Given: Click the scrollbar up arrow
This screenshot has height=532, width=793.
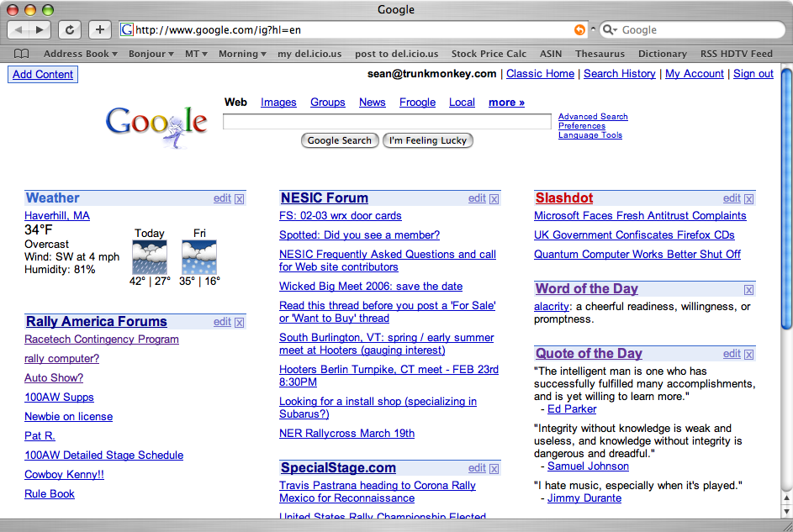Looking at the screenshot, I should coord(786,498).
